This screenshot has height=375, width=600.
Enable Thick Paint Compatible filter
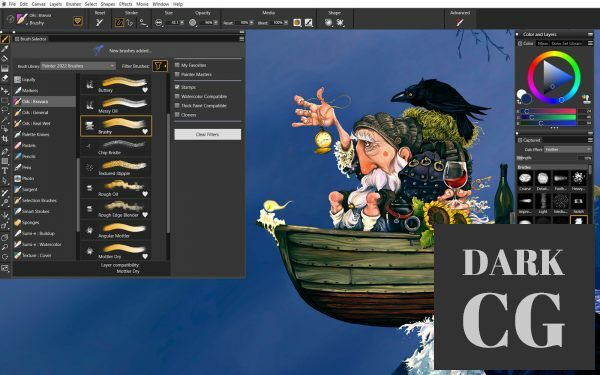coord(177,105)
